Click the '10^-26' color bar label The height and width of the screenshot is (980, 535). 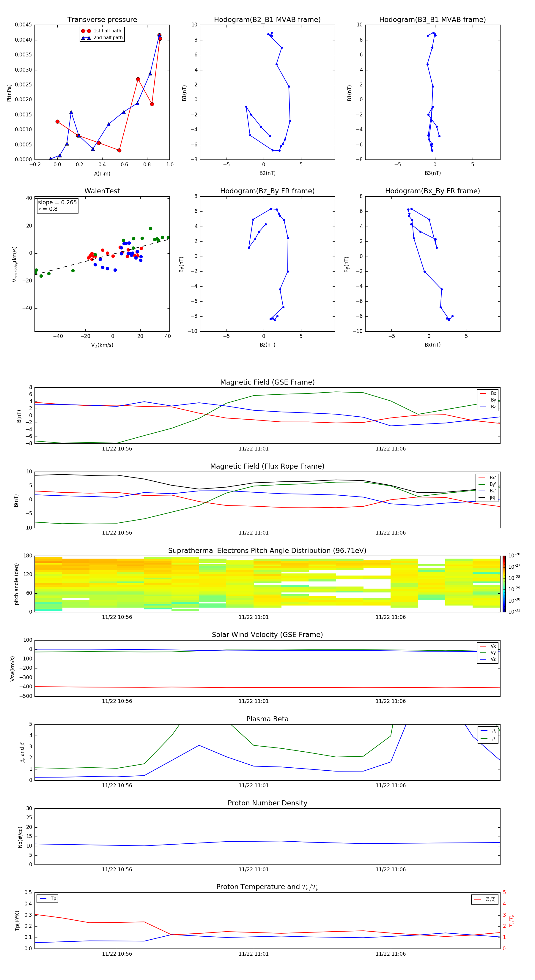click(514, 555)
